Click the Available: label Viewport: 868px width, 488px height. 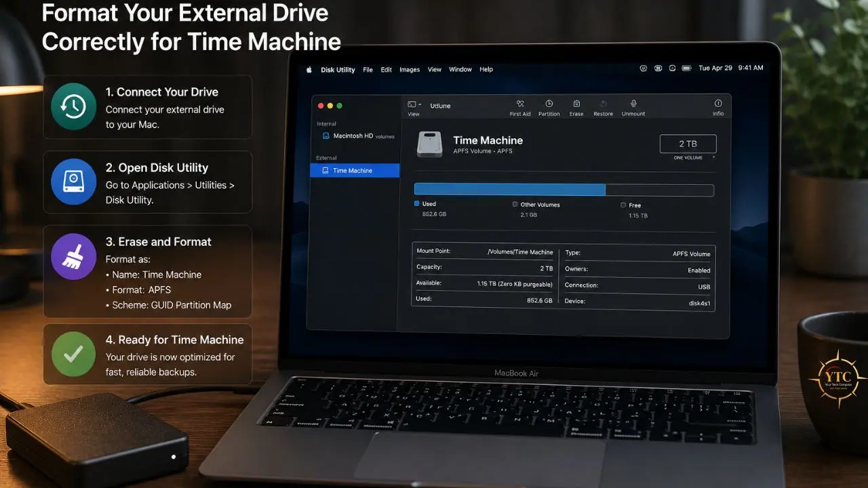tap(429, 283)
